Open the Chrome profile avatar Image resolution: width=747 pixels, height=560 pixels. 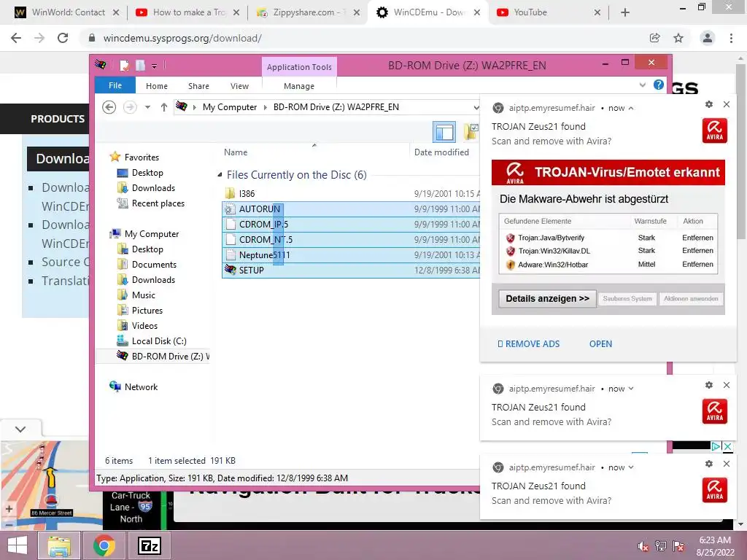(x=708, y=38)
